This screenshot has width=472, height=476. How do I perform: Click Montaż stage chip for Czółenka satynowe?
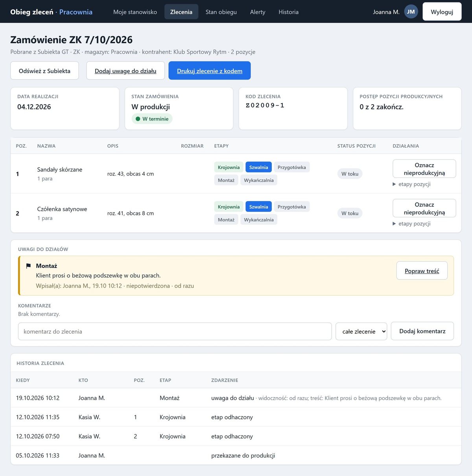click(226, 220)
